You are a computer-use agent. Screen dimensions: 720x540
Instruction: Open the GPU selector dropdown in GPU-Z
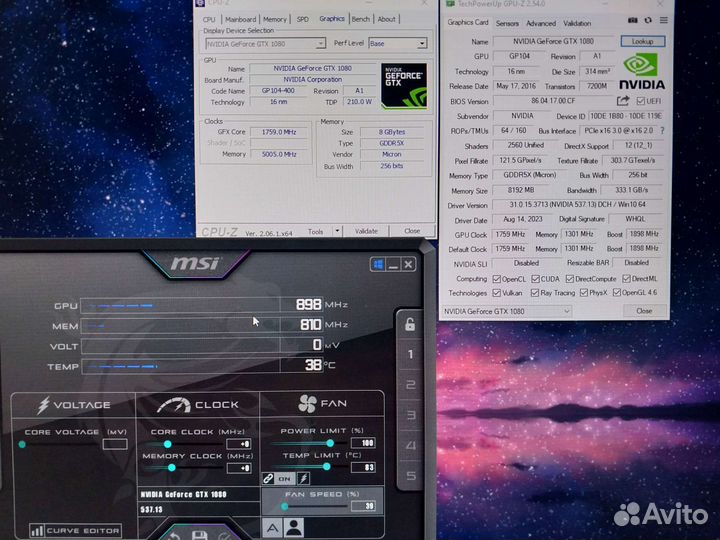tap(507, 311)
